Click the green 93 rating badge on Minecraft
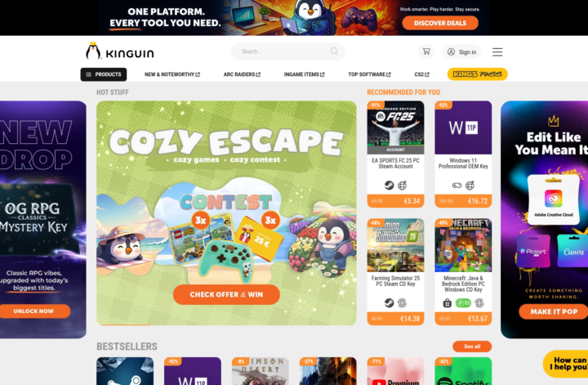The height and width of the screenshot is (385, 588). 463,302
